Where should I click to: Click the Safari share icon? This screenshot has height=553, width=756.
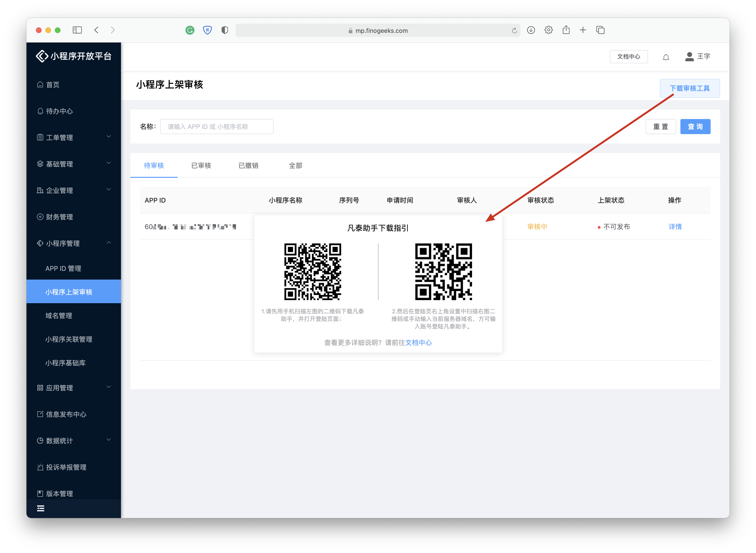[x=566, y=30]
